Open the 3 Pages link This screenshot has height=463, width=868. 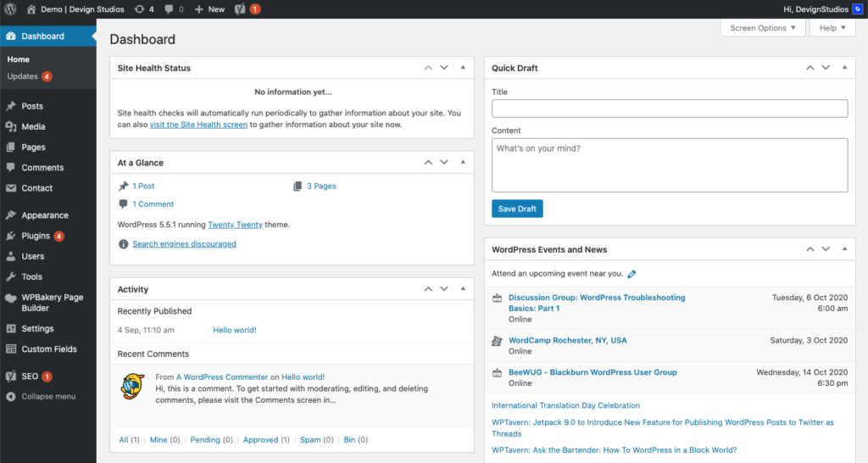pos(321,186)
